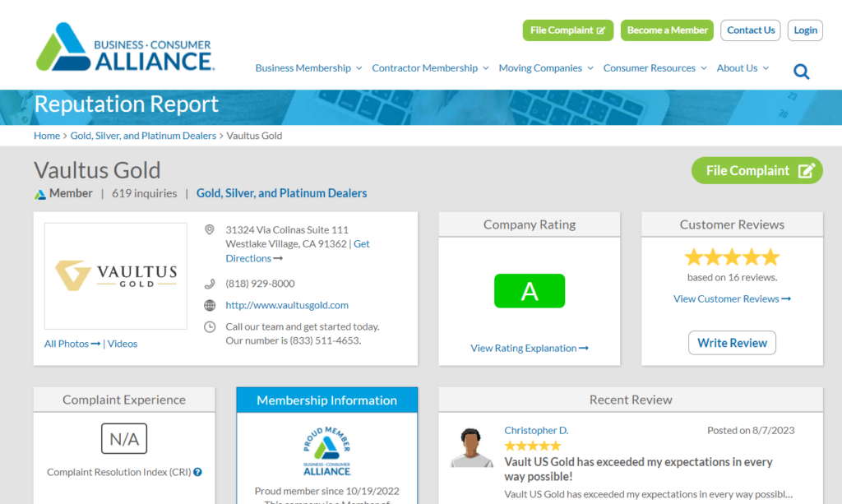Click the five-star customer rating
The height and width of the screenshot is (504, 842).
pos(732,257)
